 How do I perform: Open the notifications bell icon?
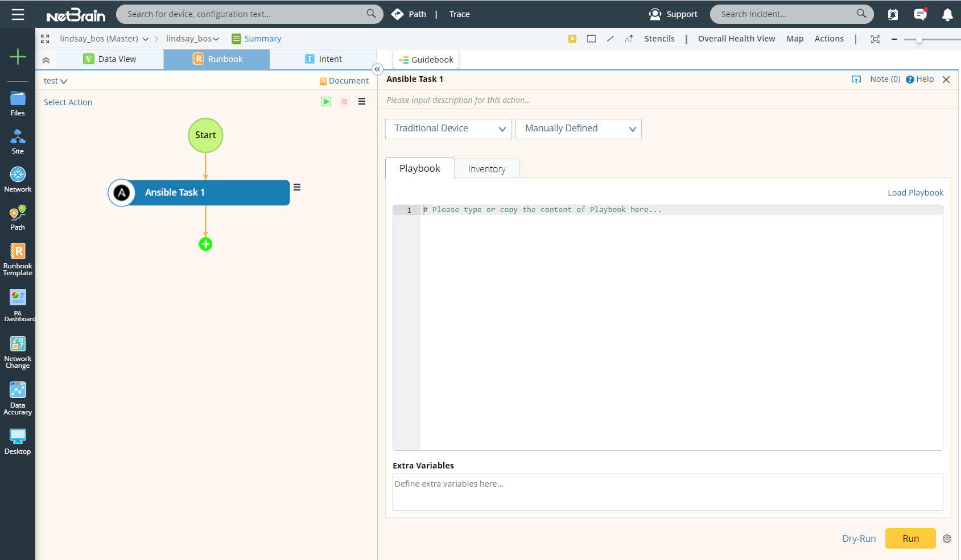tap(947, 15)
